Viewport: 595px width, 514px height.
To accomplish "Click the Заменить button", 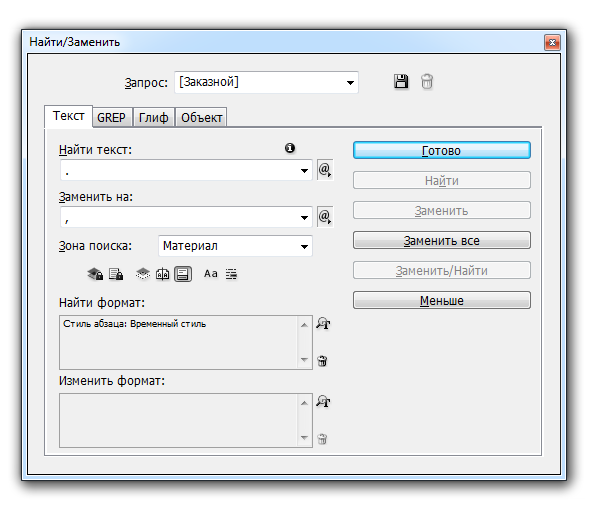I will [x=442, y=210].
